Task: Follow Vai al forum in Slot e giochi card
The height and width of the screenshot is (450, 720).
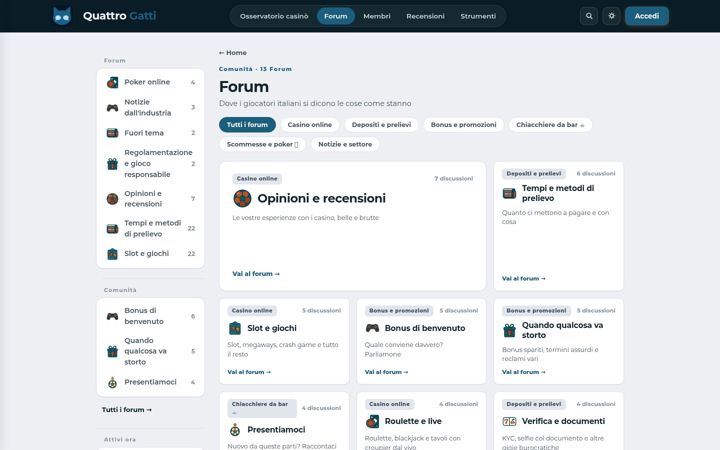Action: point(249,372)
